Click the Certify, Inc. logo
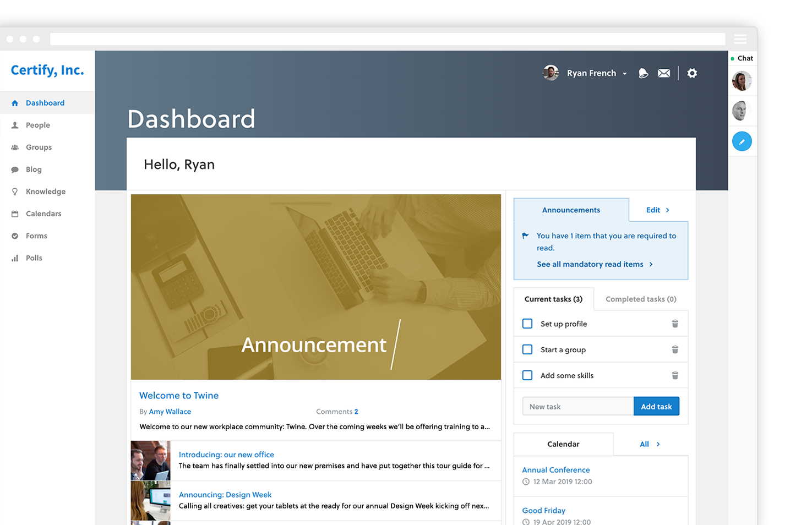The width and height of the screenshot is (812, 525). 47,70
